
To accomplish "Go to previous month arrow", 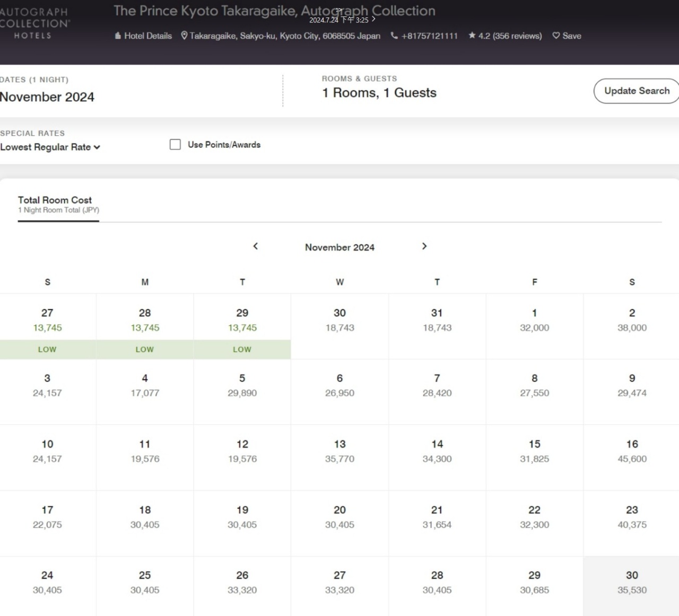I will coord(256,246).
